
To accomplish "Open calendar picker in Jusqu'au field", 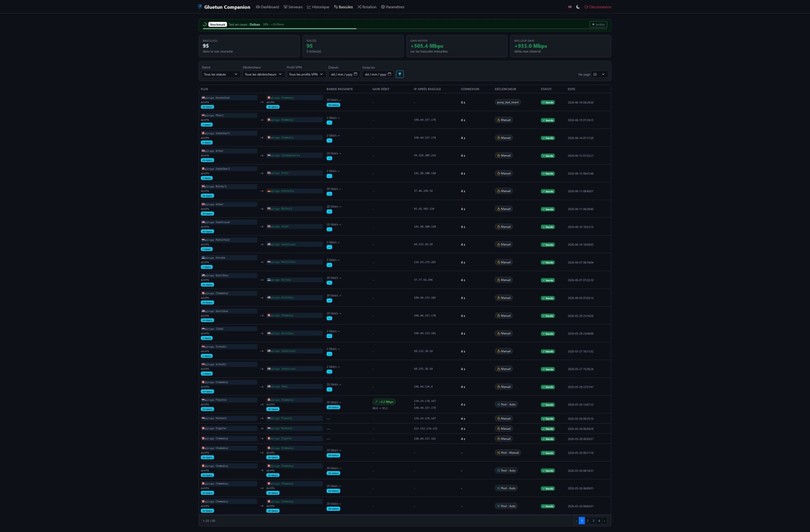I will (389, 74).
